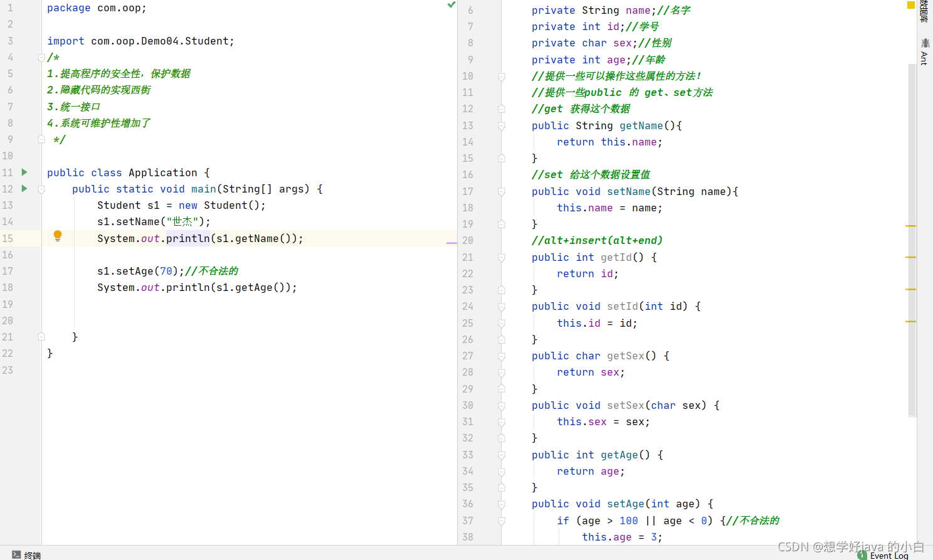Click 'private int id' field declaration
The image size is (933, 560).
[x=577, y=27]
